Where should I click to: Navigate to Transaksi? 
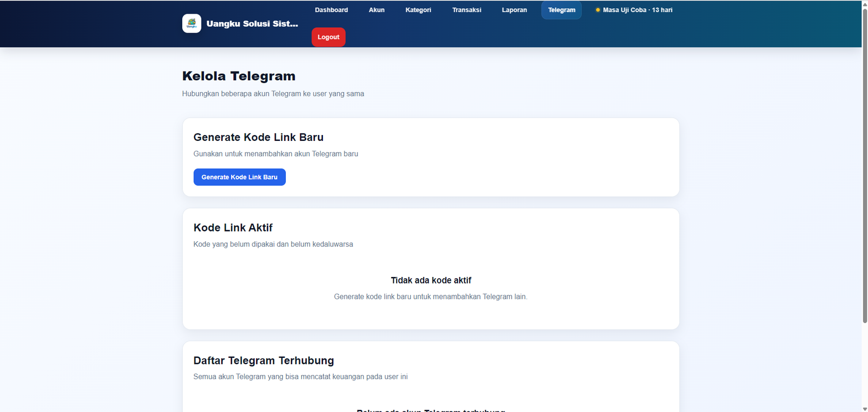click(467, 10)
